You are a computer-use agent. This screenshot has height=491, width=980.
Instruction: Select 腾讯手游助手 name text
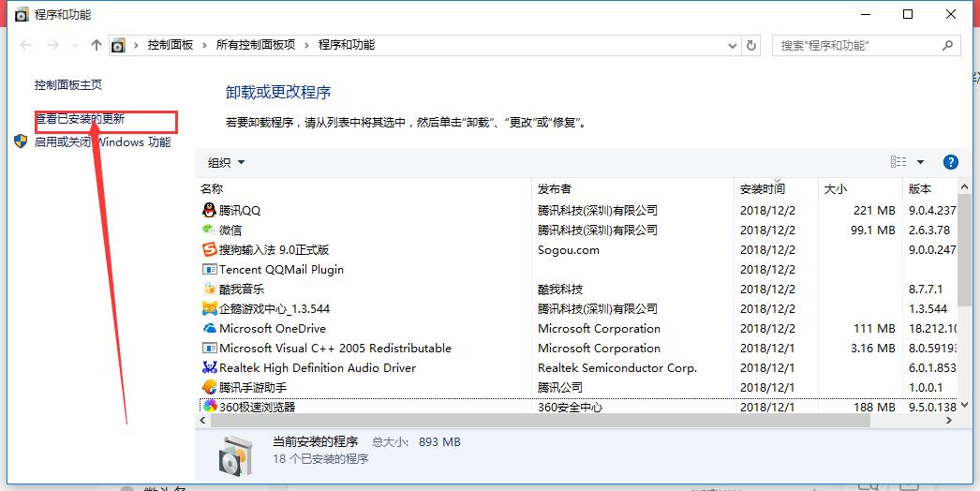click(253, 388)
